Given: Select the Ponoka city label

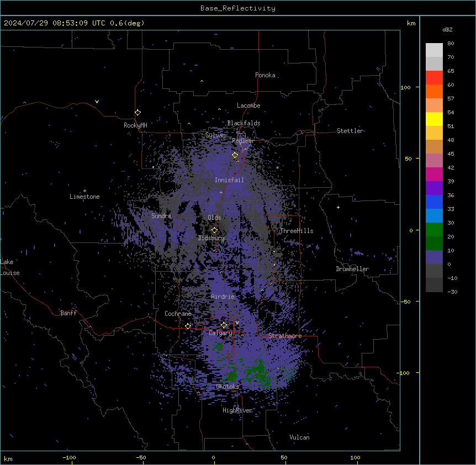Looking at the screenshot, I should (x=265, y=75).
